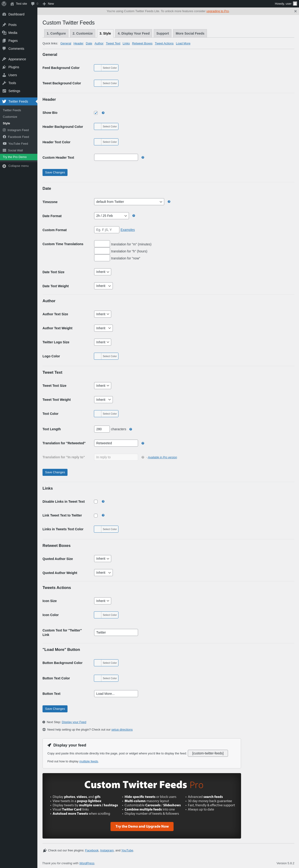Pick the Twitter Logo Color
The image size is (299, 868).
point(106,356)
